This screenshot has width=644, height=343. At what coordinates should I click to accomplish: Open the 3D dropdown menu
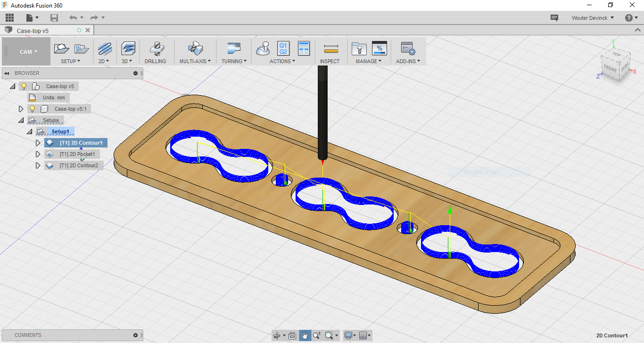pos(127,61)
